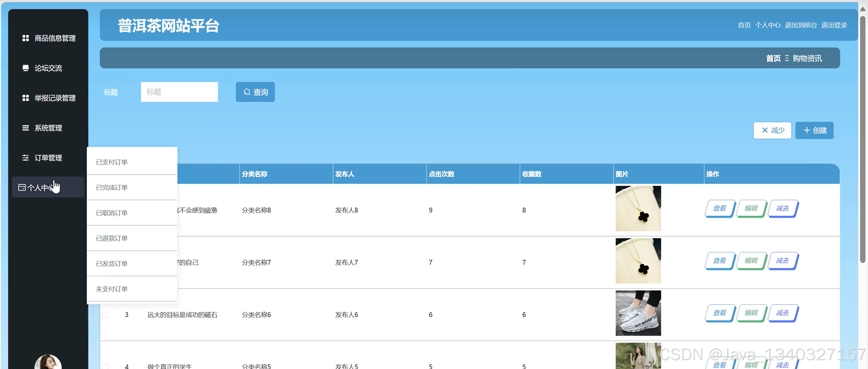Click the 订单管理 sliders icon in sidebar
The width and height of the screenshot is (868, 369).
(26, 158)
